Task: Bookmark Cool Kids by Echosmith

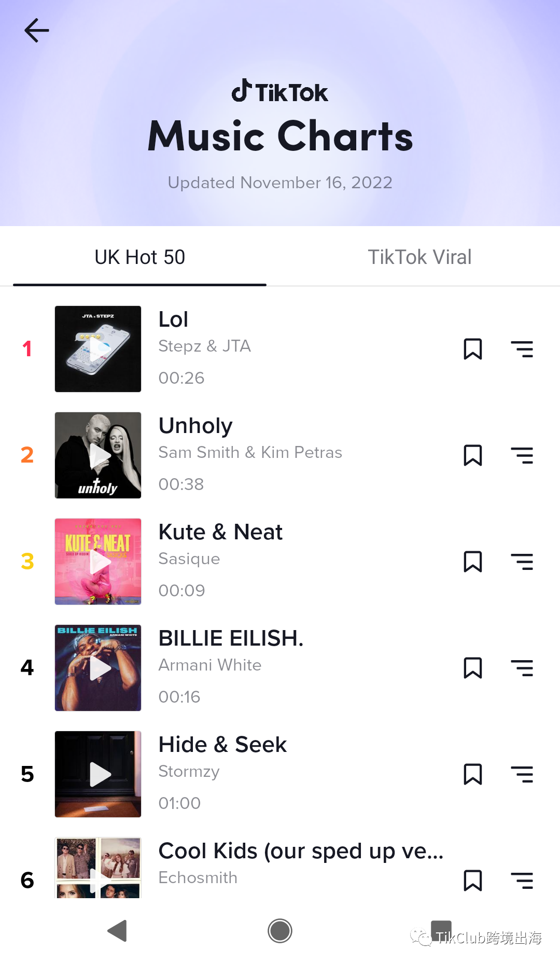Action: pos(472,881)
